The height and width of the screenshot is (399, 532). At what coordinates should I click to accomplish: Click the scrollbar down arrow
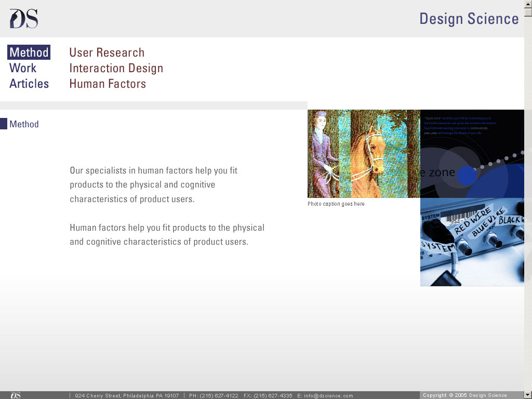point(528,395)
